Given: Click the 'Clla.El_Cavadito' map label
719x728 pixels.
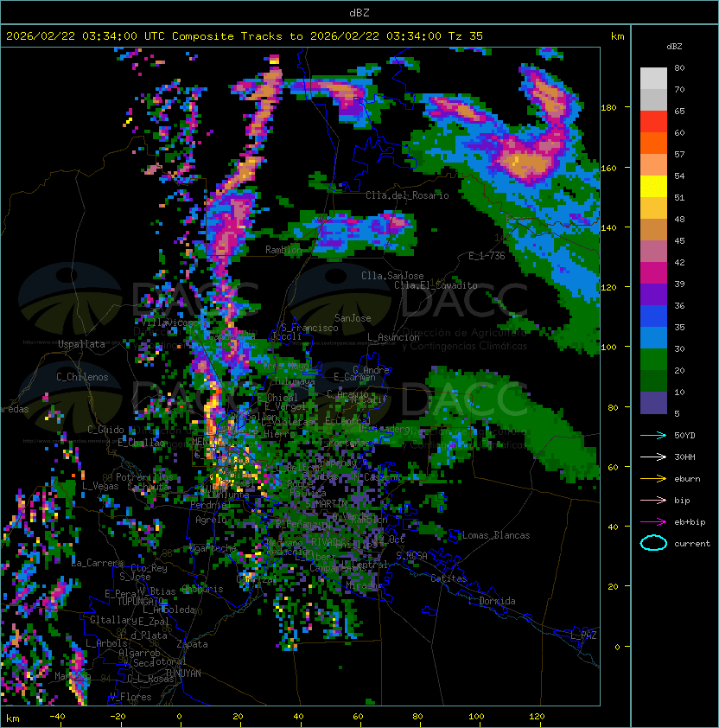Looking at the screenshot, I should coord(436,285).
